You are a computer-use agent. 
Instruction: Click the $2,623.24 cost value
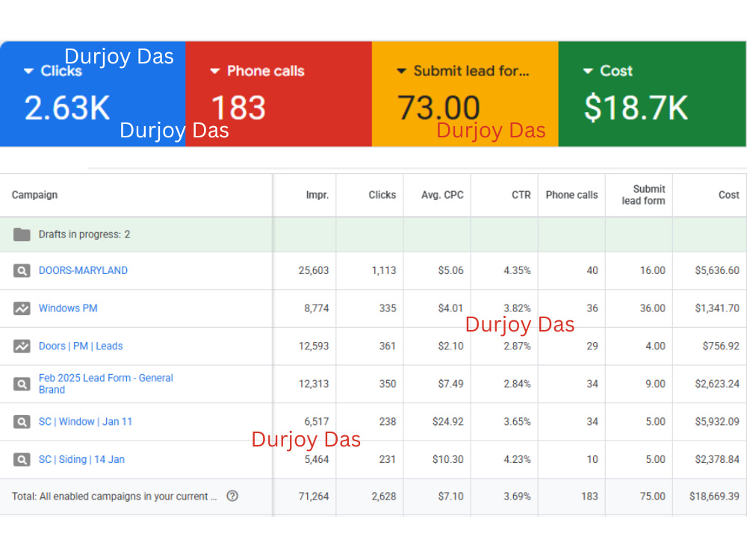(x=717, y=384)
